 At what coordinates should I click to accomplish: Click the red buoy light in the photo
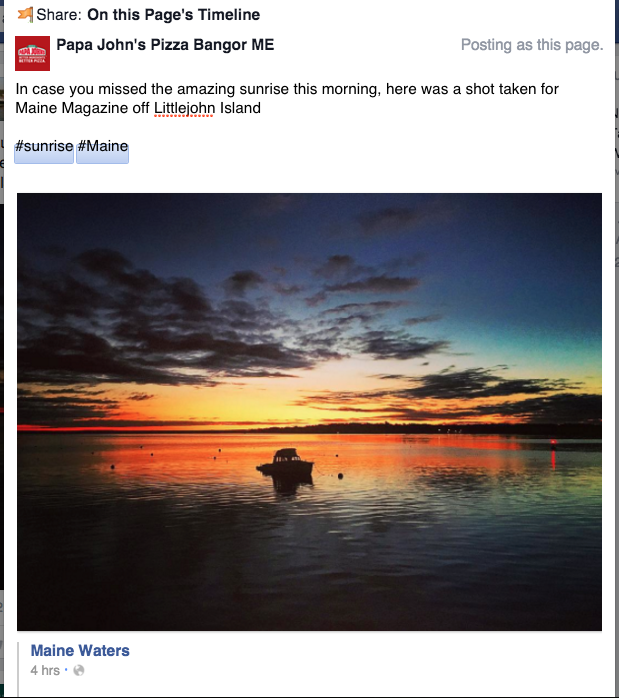(x=553, y=443)
